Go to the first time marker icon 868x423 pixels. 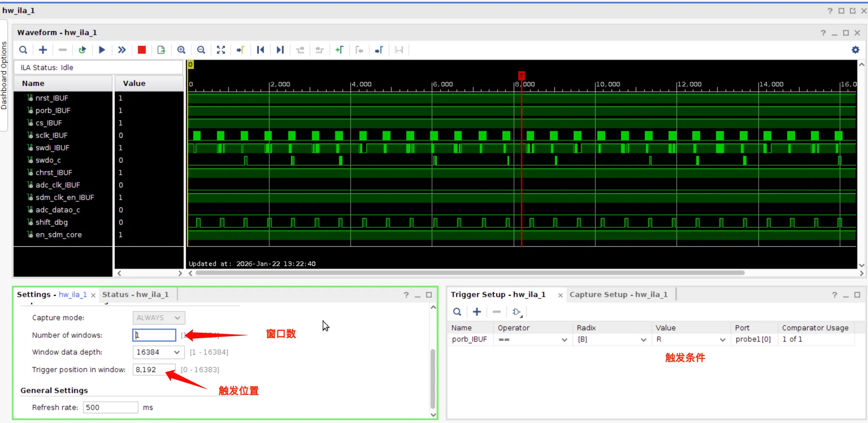(x=261, y=50)
